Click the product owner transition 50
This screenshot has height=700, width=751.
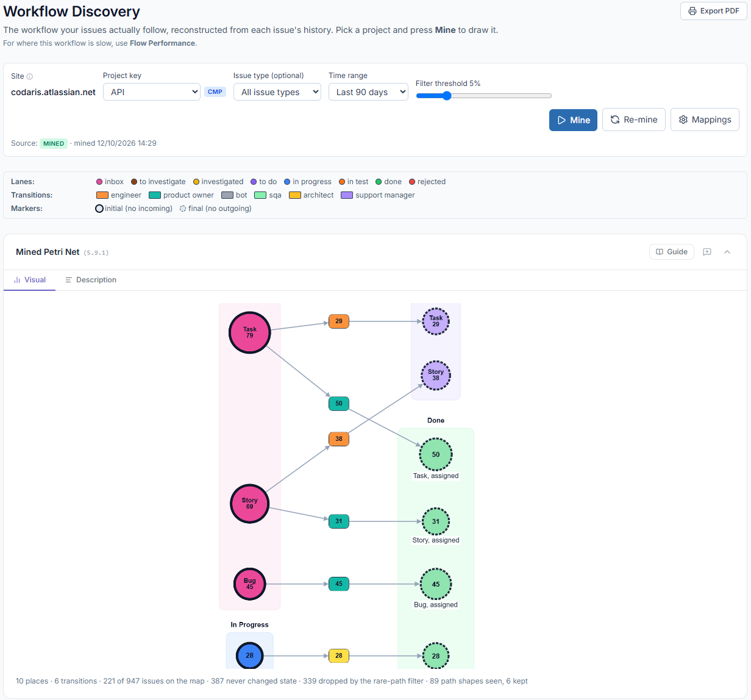point(339,404)
